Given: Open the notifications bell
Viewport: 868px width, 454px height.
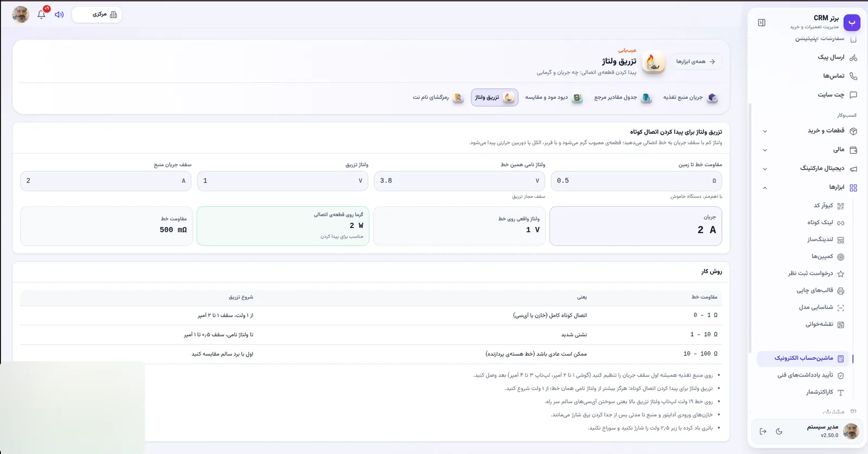Looking at the screenshot, I should click(41, 15).
